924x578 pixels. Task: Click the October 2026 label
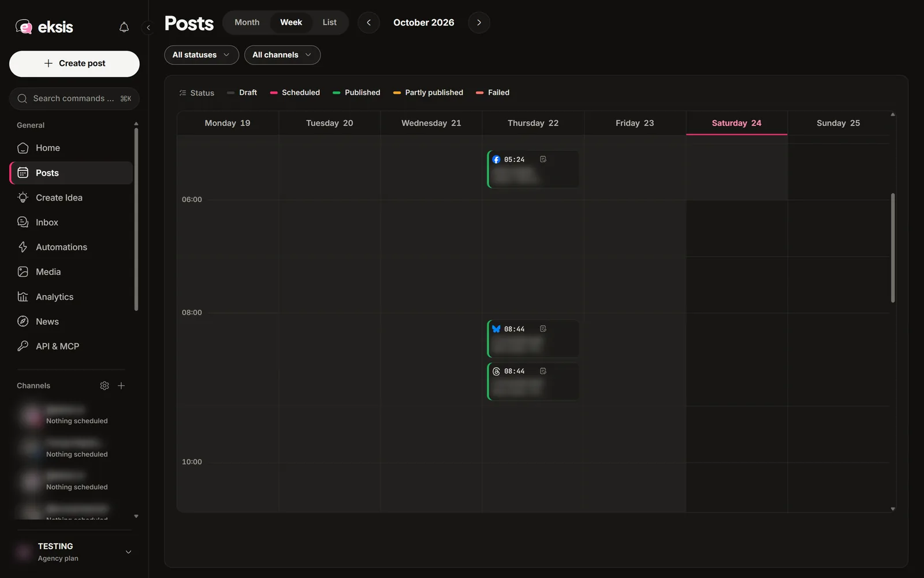coord(424,23)
